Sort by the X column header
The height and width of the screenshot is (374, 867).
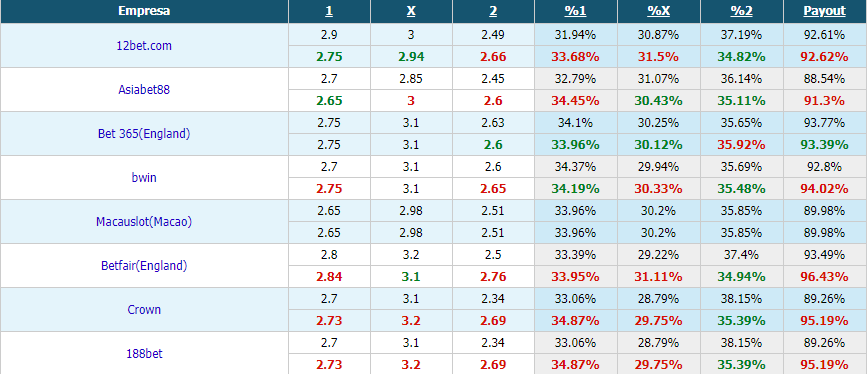(411, 11)
